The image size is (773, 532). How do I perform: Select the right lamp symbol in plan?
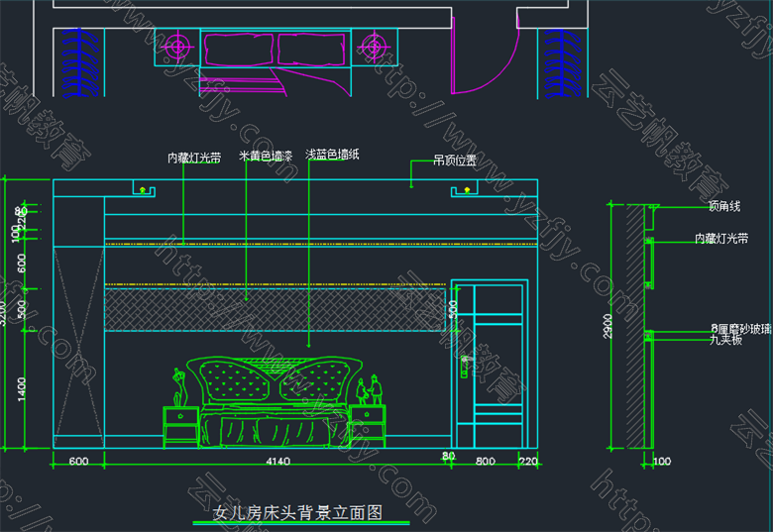[374, 48]
